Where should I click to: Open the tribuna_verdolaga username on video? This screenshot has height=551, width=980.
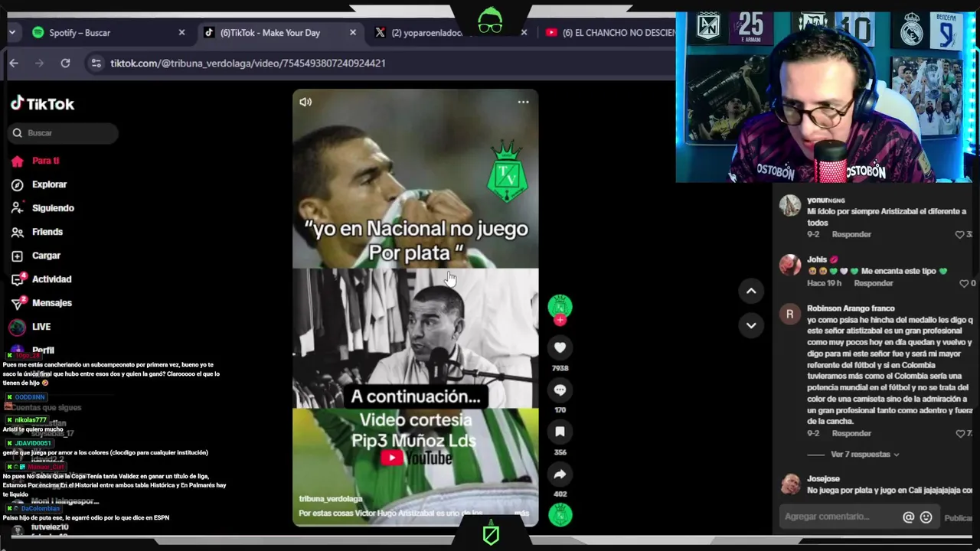coord(331,498)
